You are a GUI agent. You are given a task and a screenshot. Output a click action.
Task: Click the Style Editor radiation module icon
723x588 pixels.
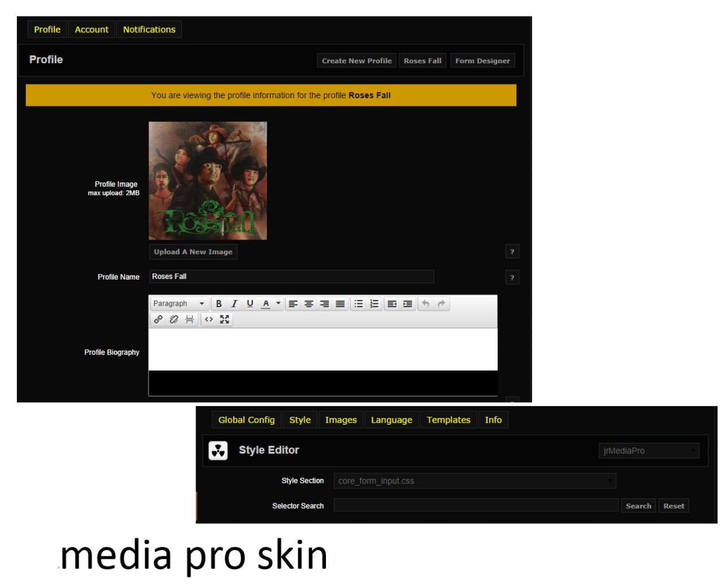[x=218, y=451]
